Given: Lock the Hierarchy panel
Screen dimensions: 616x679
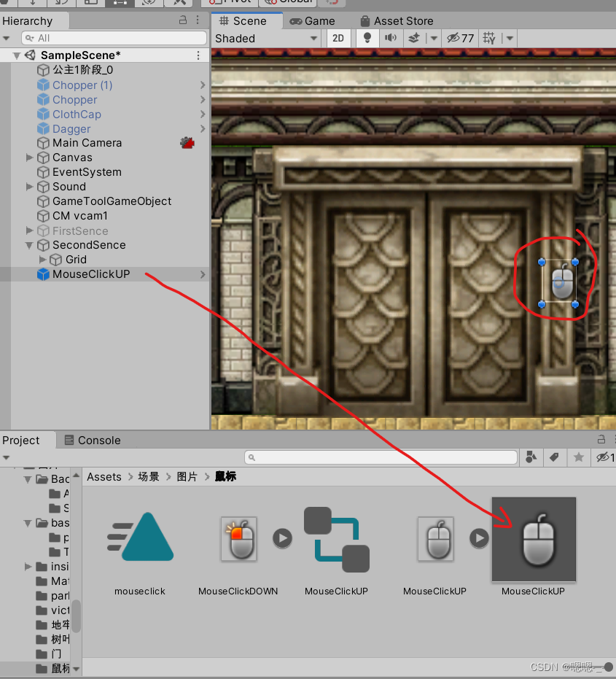Looking at the screenshot, I should (183, 20).
